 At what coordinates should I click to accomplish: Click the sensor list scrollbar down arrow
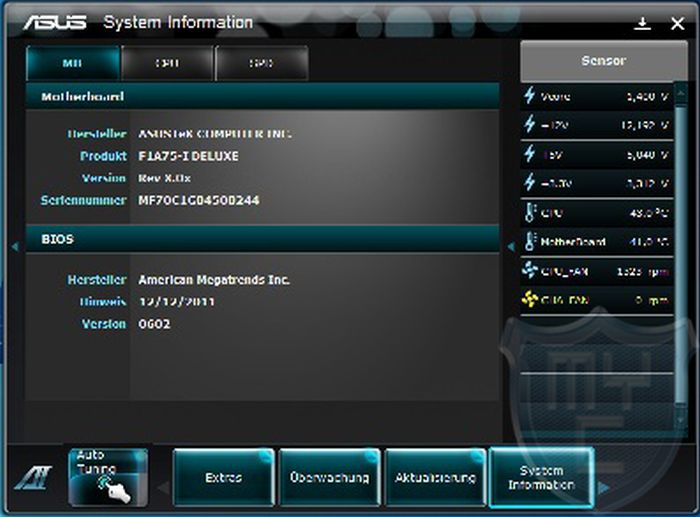point(681,420)
